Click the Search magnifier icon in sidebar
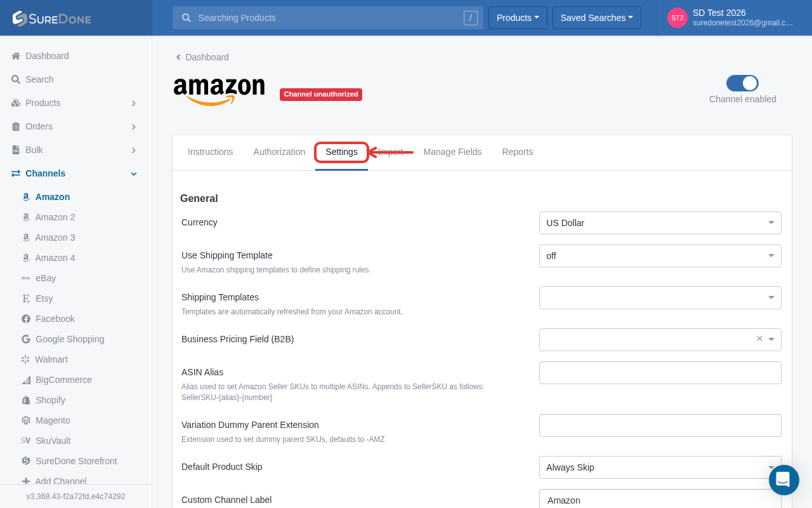812x508 pixels. pos(16,79)
